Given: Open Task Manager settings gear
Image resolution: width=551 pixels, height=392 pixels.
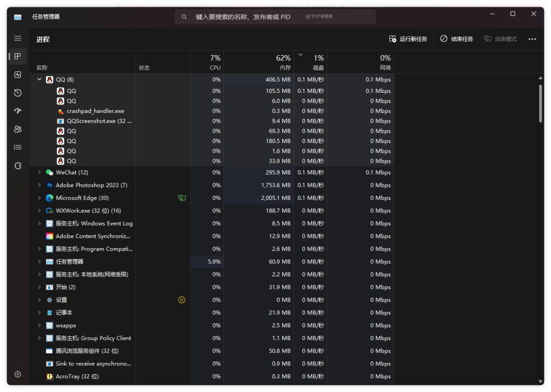Looking at the screenshot, I should [x=18, y=374].
